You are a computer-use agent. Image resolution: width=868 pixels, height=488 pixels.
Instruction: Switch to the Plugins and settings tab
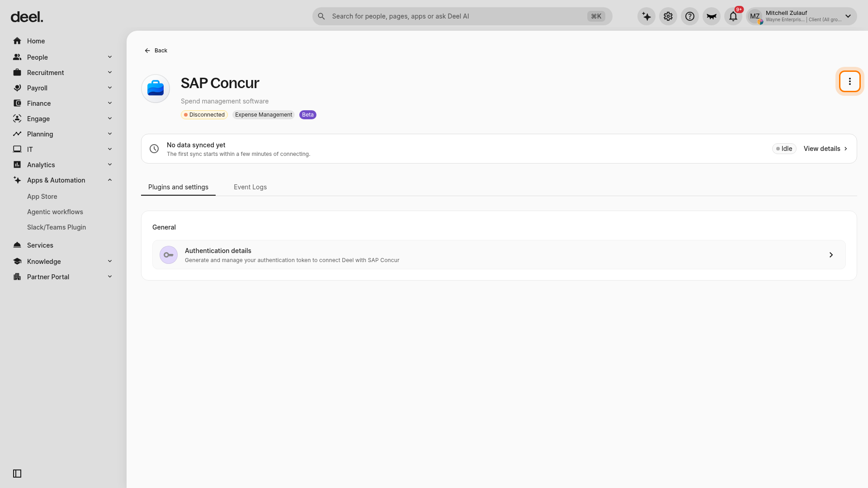178,187
